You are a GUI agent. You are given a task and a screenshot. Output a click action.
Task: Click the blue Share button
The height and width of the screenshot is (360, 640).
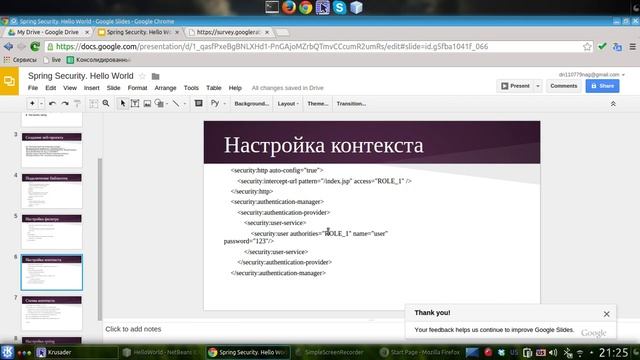pyautogui.click(x=602, y=86)
